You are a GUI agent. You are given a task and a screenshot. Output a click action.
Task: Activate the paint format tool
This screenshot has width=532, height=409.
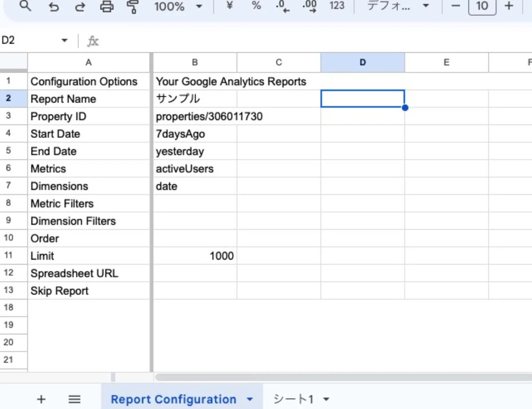point(133,6)
